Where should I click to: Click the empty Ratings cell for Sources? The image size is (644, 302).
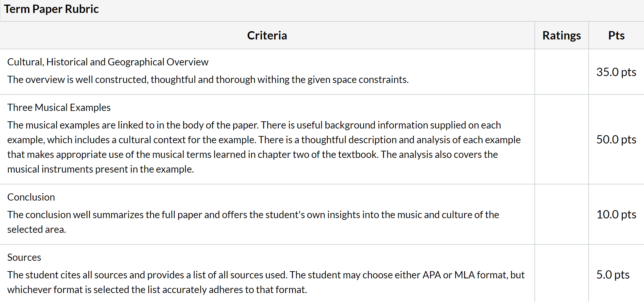tap(562, 273)
